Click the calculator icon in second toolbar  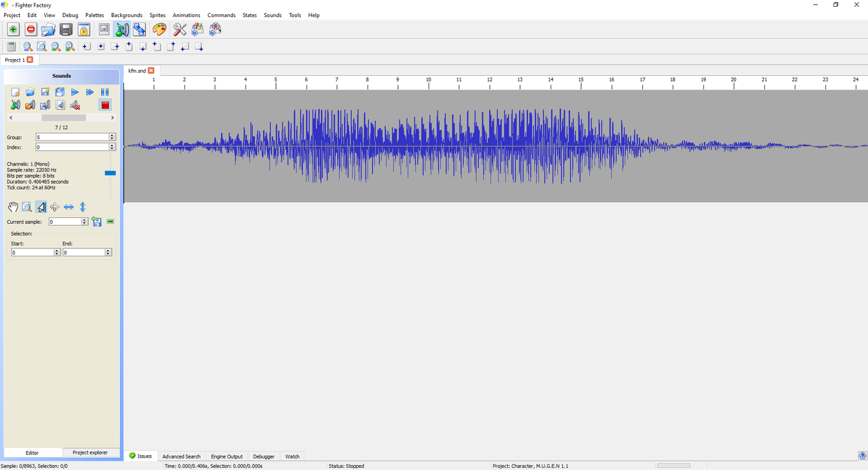(12, 47)
